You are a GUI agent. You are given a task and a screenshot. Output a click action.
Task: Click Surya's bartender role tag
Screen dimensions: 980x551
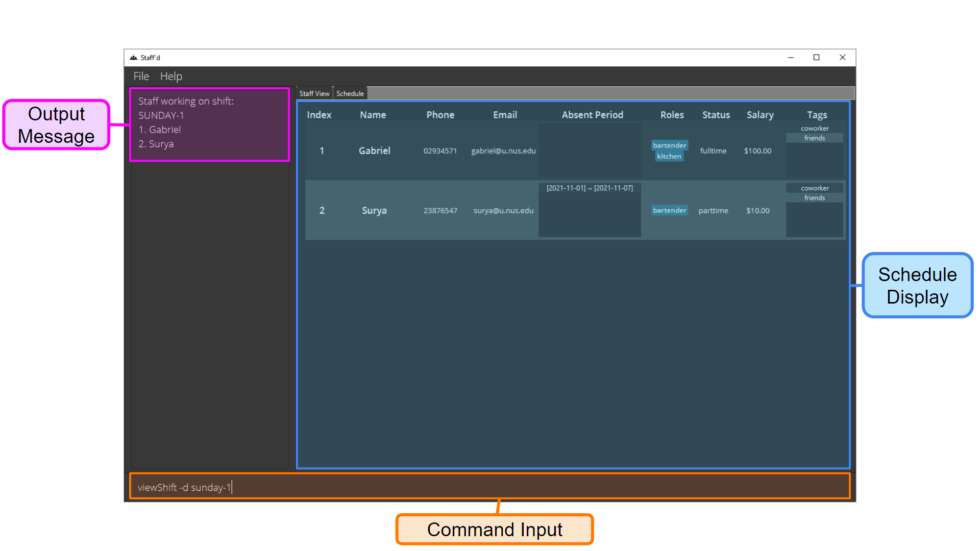click(x=669, y=210)
